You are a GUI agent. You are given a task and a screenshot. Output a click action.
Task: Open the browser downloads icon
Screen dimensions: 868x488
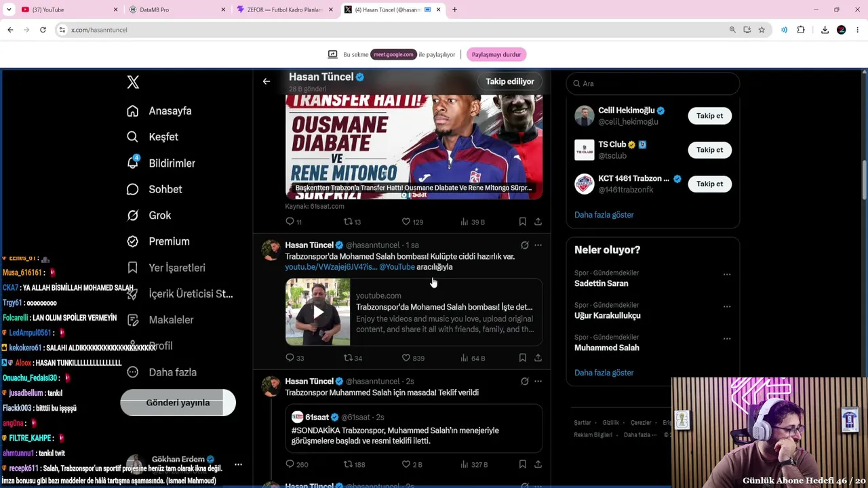click(x=825, y=30)
